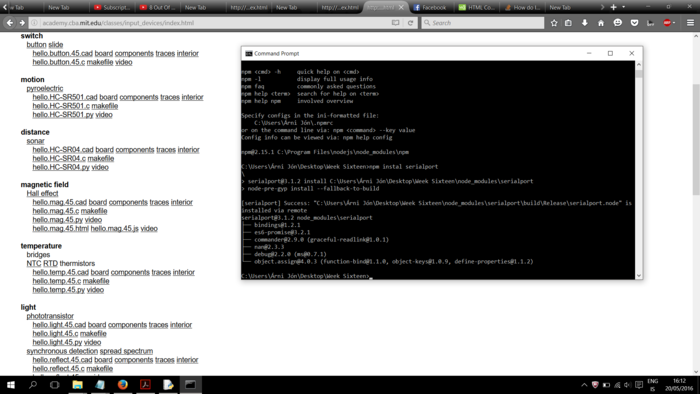Open hello.reflect.45.cad link
700x394 pixels.
(62, 360)
